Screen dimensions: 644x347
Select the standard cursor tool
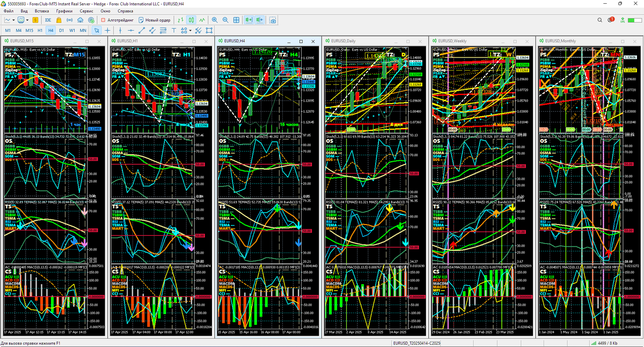97,31
